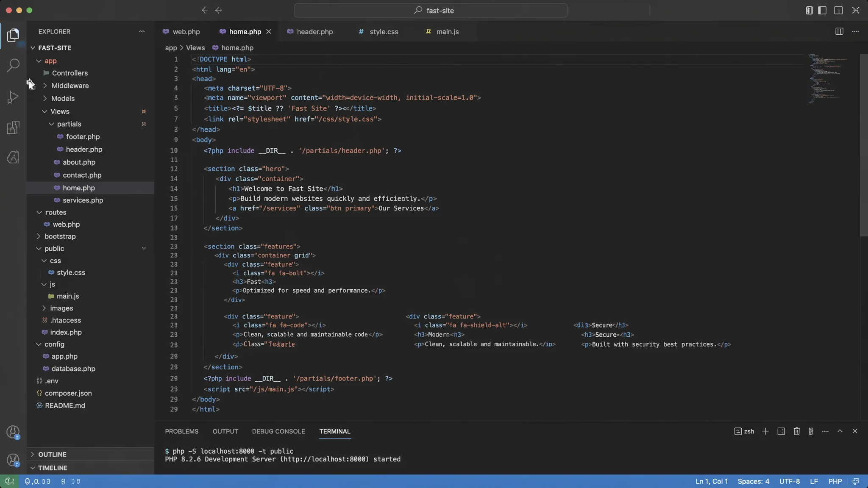This screenshot has width=868, height=488.
Task: Click the Split Editor icon
Action: click(839, 31)
